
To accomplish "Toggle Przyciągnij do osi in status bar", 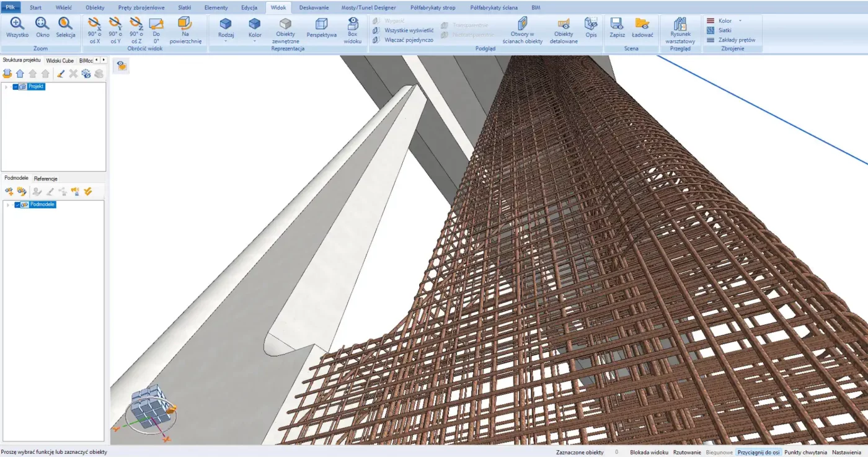I will click(758, 453).
